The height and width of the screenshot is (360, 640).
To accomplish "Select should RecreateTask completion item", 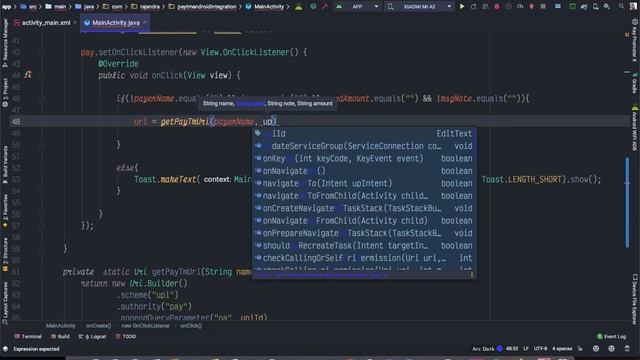I will point(364,246).
